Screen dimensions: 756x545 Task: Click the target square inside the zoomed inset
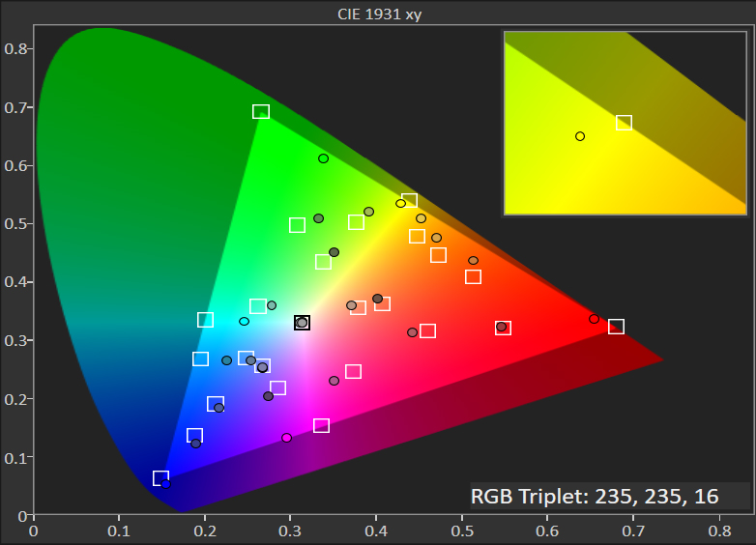(x=624, y=123)
